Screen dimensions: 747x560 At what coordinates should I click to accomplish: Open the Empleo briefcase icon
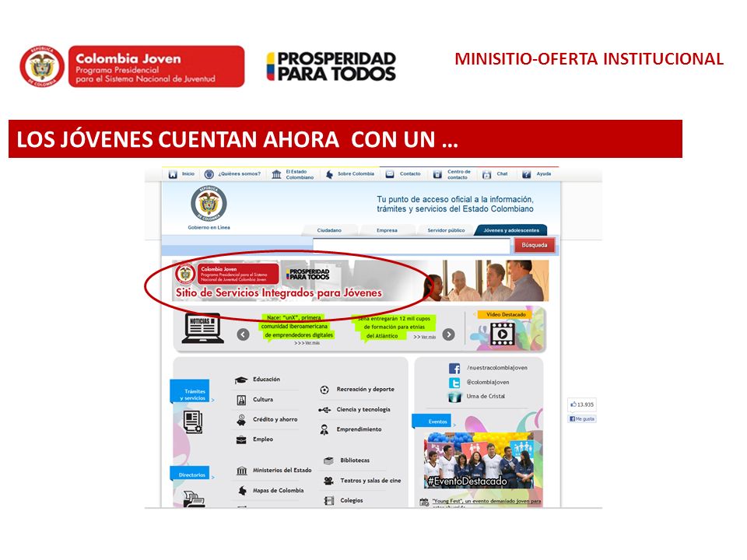[x=241, y=439]
